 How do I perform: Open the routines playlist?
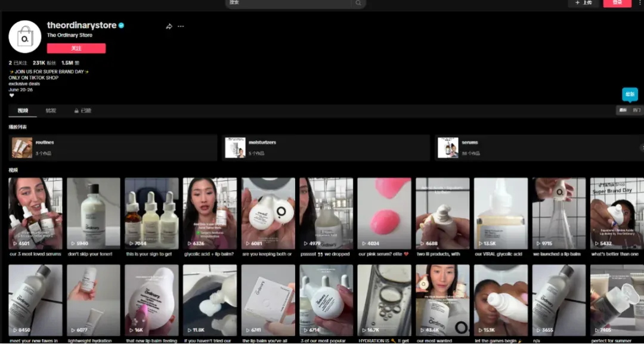click(x=113, y=148)
